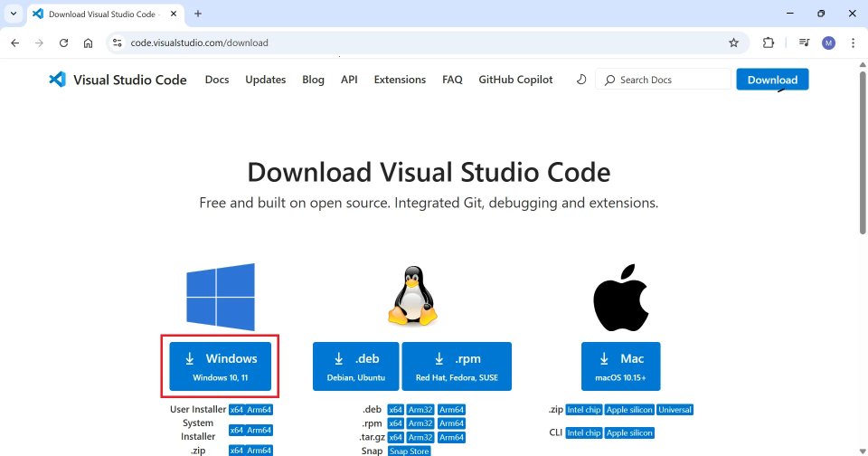Select User Installer x64
The image size is (868, 456).
[236, 410]
